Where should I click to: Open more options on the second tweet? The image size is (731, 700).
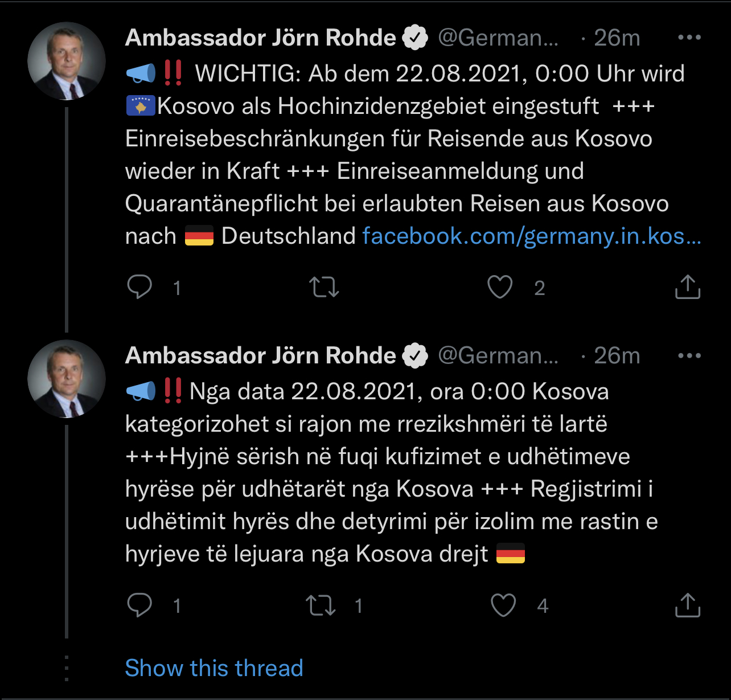(x=689, y=356)
